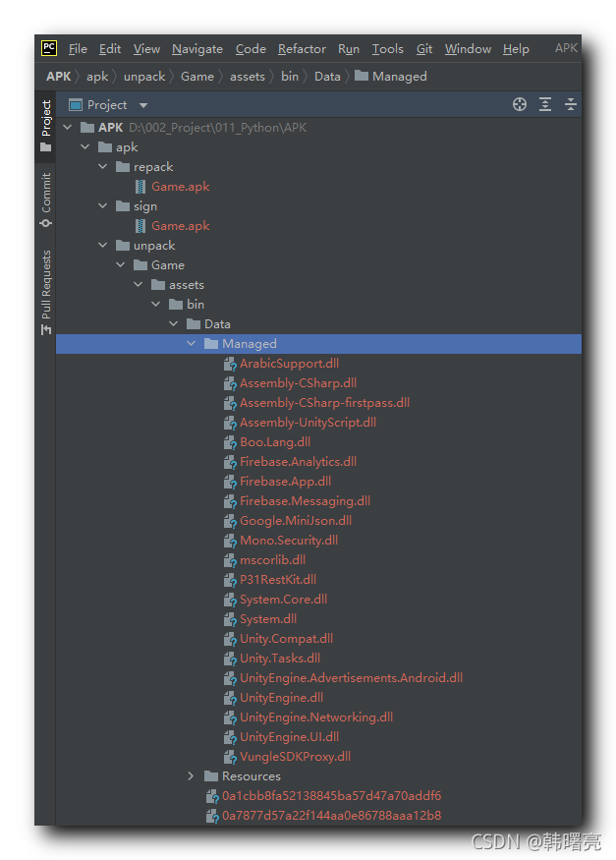Open the Run menu
616x860 pixels.
pos(349,49)
